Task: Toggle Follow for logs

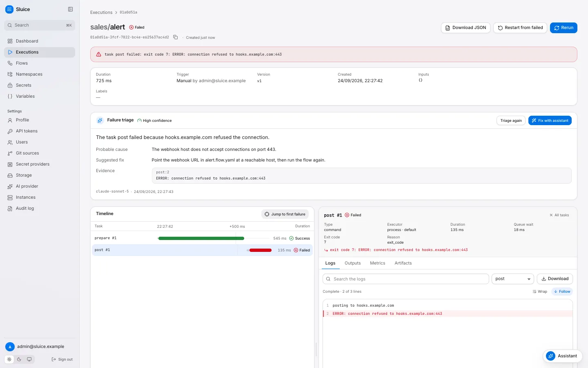Action: pos(562,292)
